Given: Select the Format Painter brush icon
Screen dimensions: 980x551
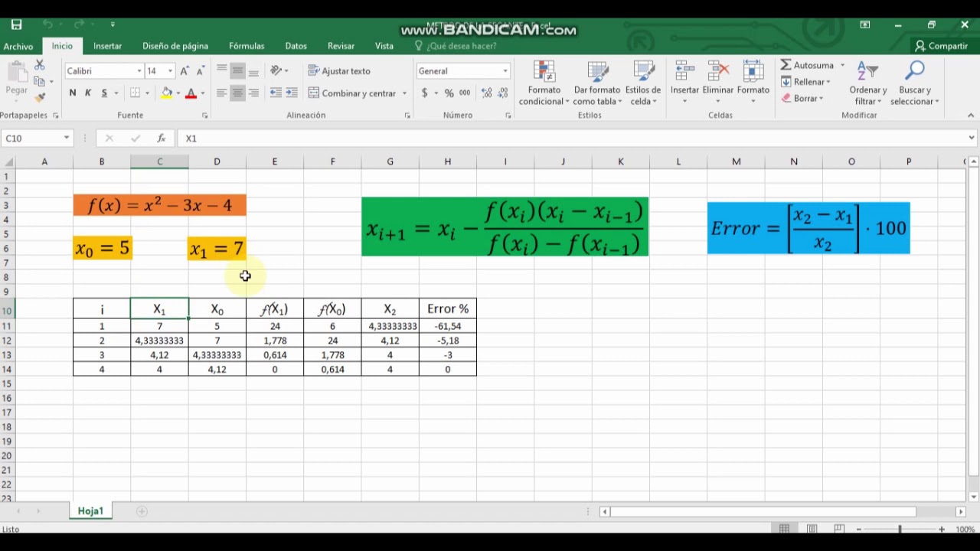Looking at the screenshot, I should pos(39,97).
